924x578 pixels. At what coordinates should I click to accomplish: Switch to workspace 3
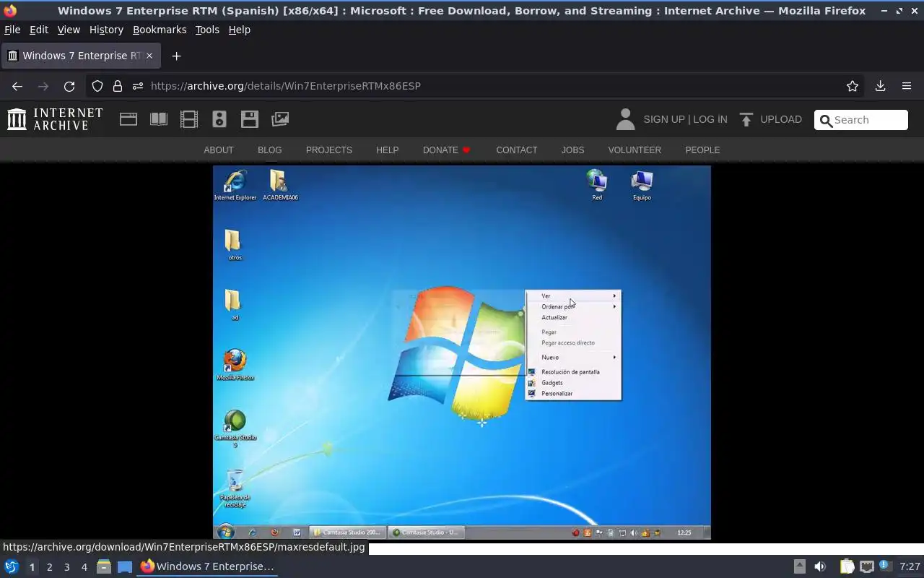tap(67, 567)
